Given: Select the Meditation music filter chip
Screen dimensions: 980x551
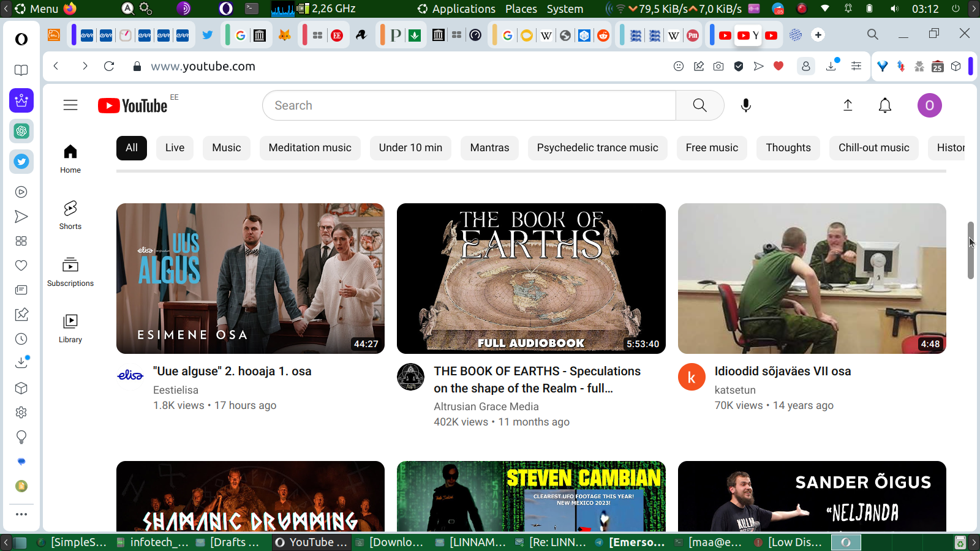Looking at the screenshot, I should (310, 148).
